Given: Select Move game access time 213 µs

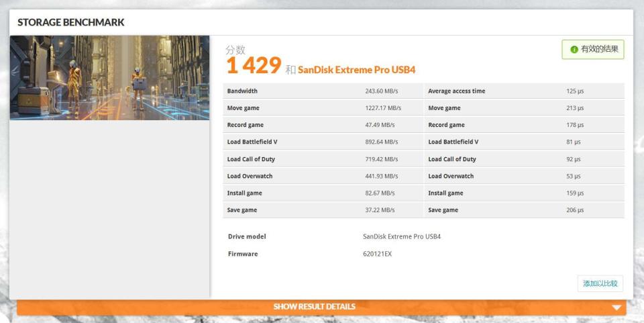Looking at the screenshot, I should (x=575, y=108).
